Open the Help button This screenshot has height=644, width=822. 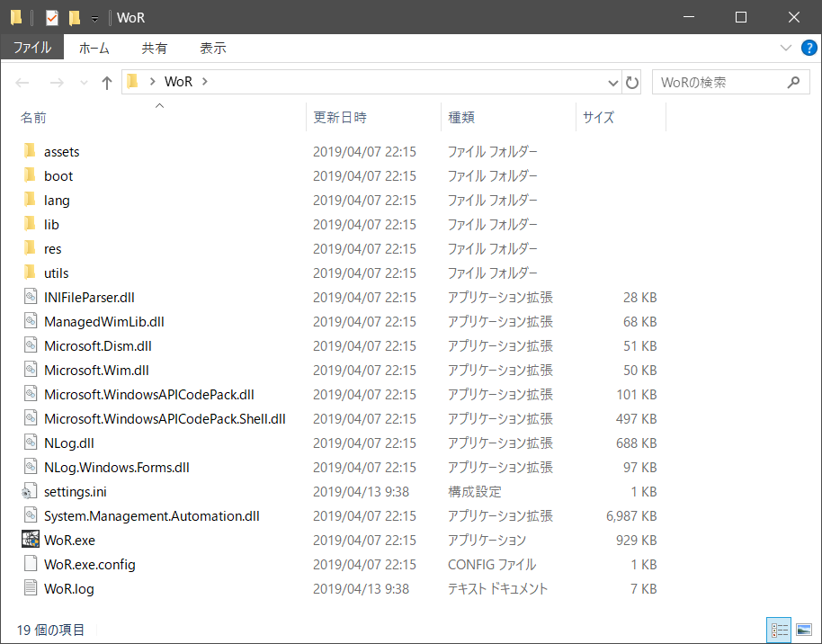pos(809,48)
